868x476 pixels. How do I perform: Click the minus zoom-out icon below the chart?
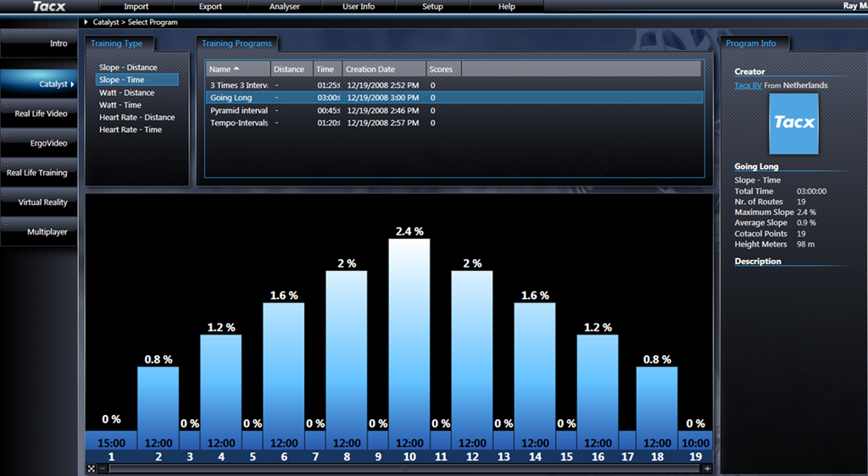[103, 469]
